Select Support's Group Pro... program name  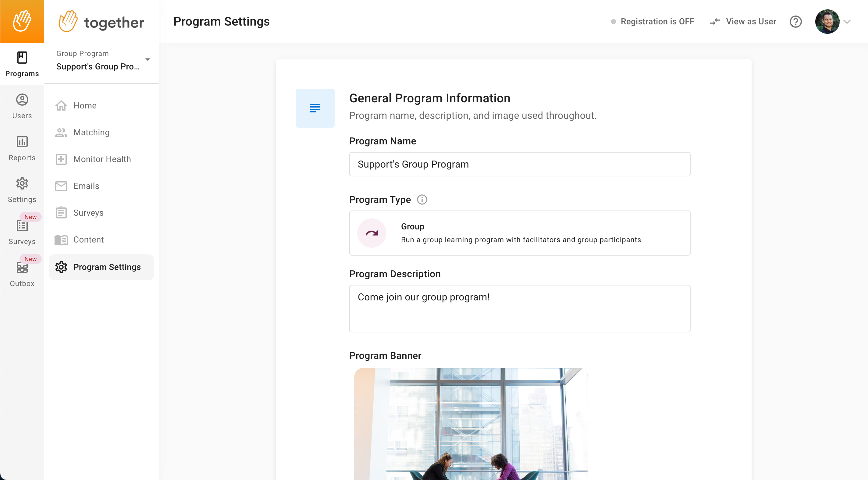coord(98,66)
